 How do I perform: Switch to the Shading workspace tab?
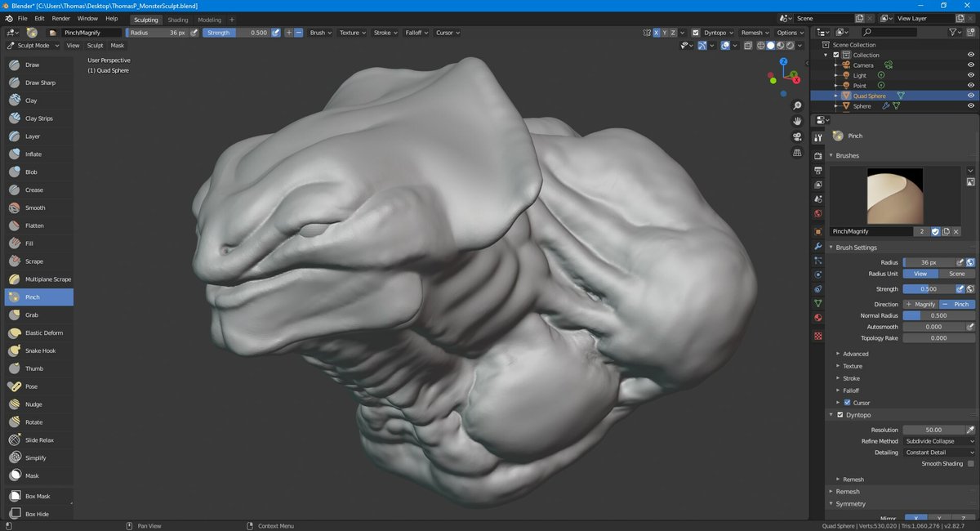tap(177, 20)
